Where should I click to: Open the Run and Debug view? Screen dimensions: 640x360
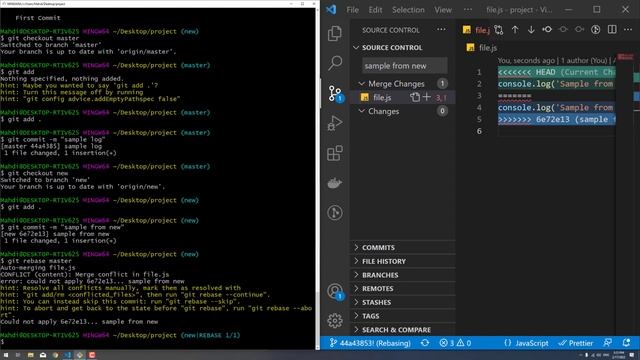pyautogui.click(x=335, y=123)
